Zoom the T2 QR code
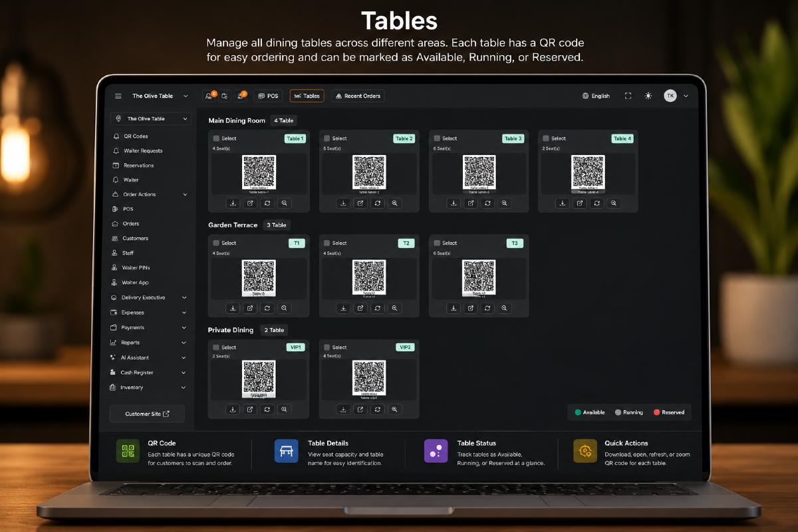 [x=394, y=308]
